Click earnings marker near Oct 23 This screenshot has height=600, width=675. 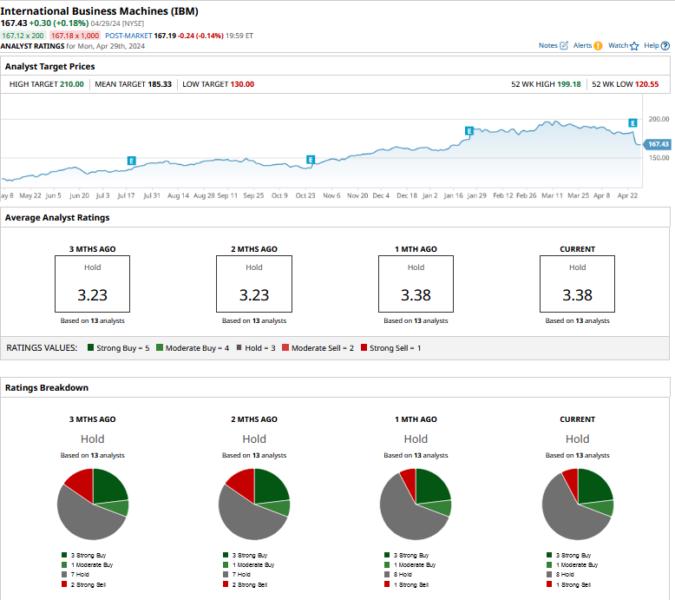click(x=310, y=159)
